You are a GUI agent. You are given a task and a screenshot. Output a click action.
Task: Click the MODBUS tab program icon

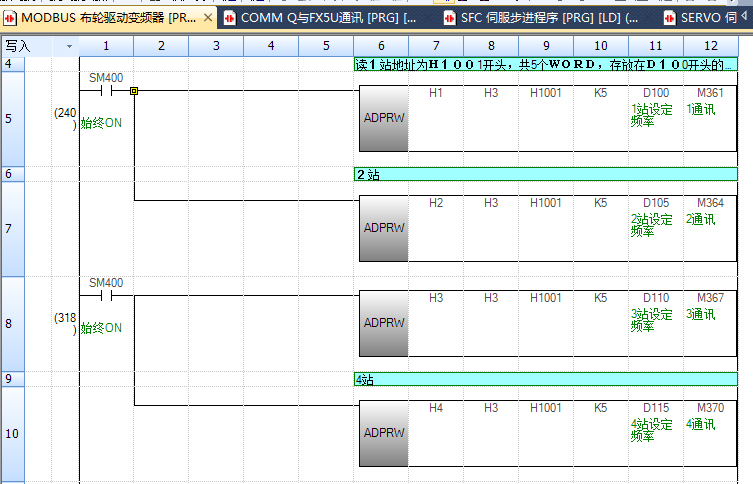click(x=11, y=18)
